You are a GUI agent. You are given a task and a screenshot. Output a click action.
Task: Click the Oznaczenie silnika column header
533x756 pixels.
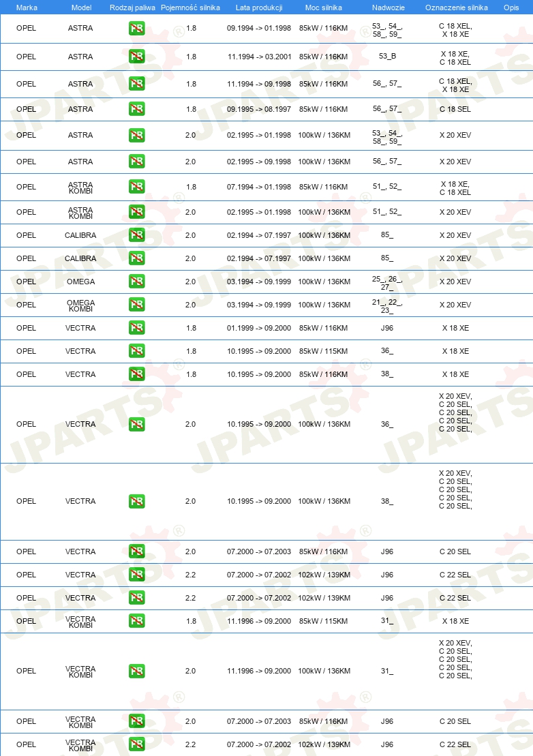point(457,7)
